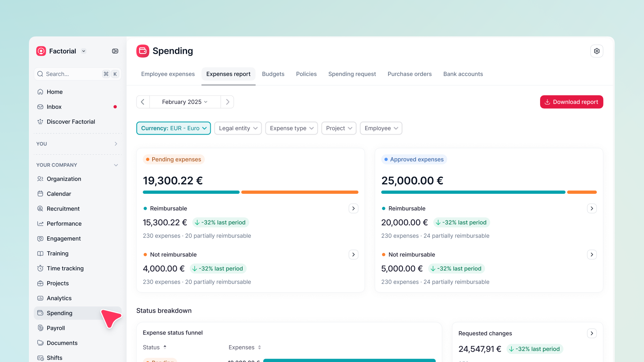The image size is (644, 362).
Task: Click Expense status funnel title
Action: pyautogui.click(x=173, y=333)
